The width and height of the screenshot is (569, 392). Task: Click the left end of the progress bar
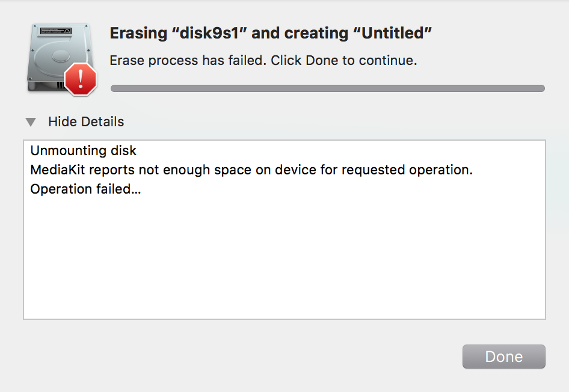(x=115, y=88)
